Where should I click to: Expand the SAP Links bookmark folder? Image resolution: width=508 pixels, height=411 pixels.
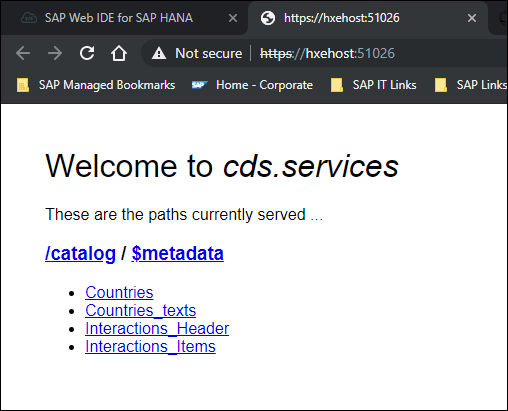tap(471, 85)
